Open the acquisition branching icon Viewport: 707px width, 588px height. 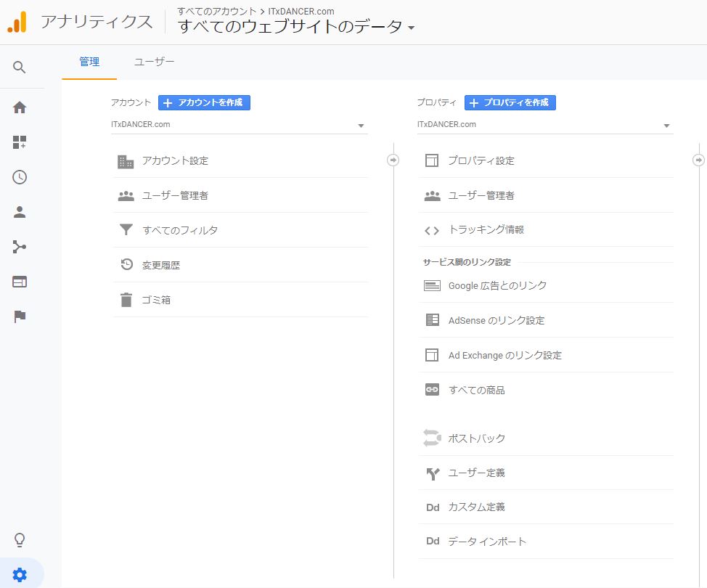[20, 247]
